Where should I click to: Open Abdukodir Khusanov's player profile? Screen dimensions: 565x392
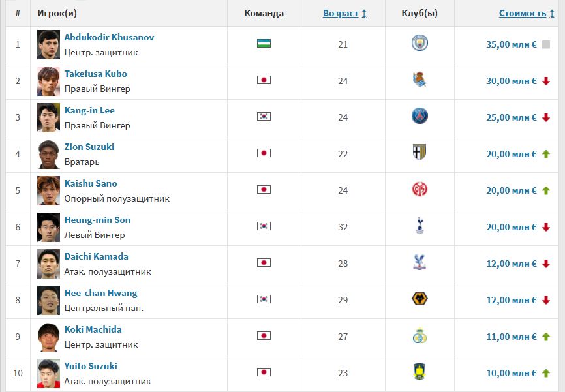pyautogui.click(x=109, y=37)
